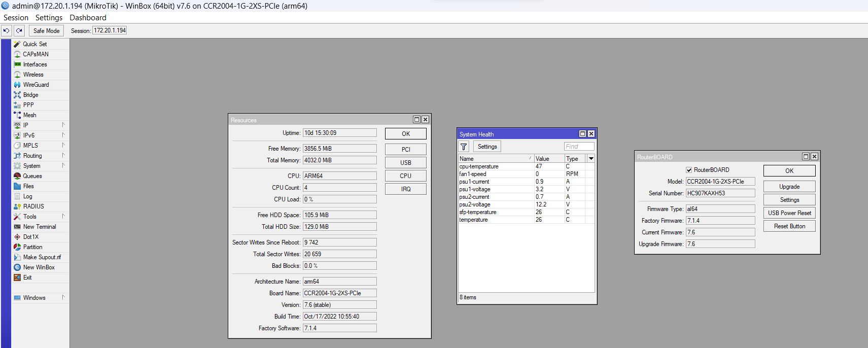Sort by Name column header
Screen dimensions: 868x348
(x=496, y=159)
